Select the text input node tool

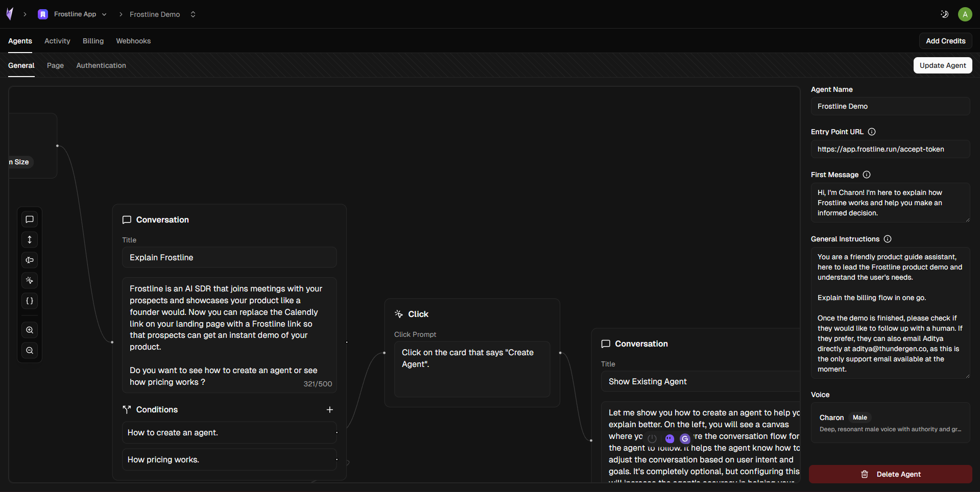point(30,260)
